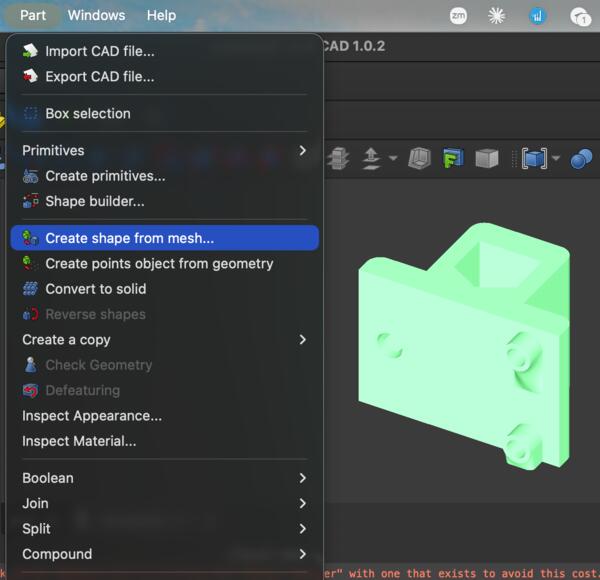Click the bracketed blue box toolbar icon

(x=534, y=158)
